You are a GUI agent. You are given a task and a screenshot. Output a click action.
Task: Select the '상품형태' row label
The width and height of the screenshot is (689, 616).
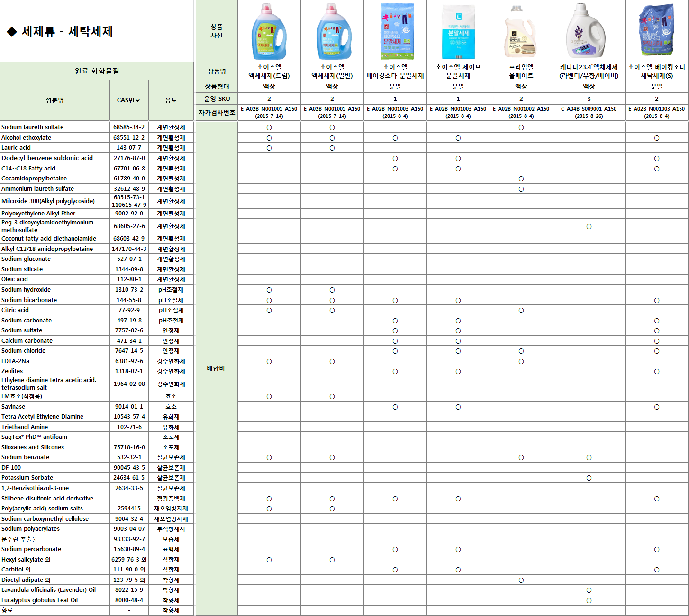point(217,87)
